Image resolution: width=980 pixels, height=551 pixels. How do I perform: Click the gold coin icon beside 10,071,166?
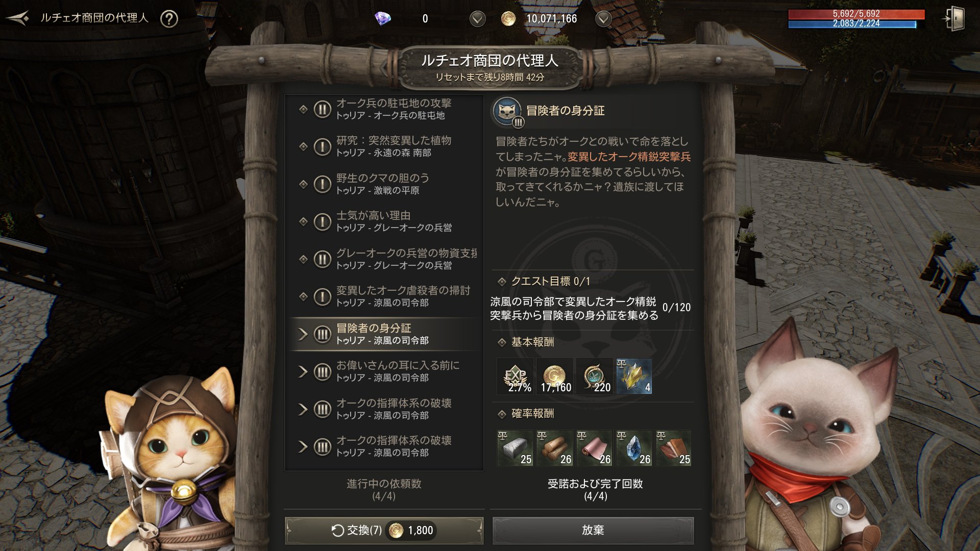coord(508,19)
